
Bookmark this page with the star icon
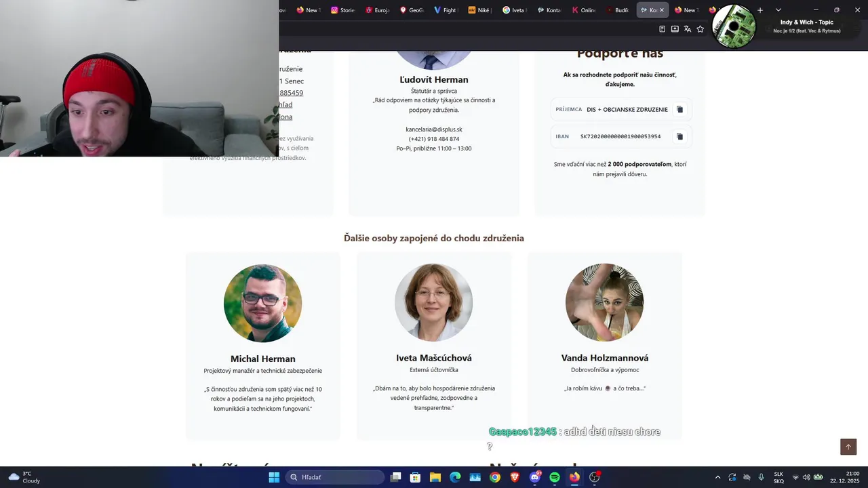click(x=701, y=29)
